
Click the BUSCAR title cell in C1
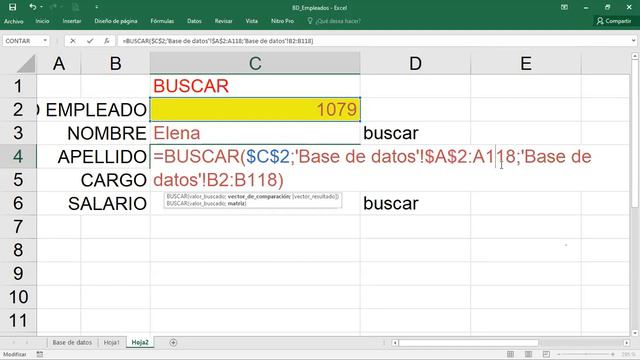[x=255, y=86]
